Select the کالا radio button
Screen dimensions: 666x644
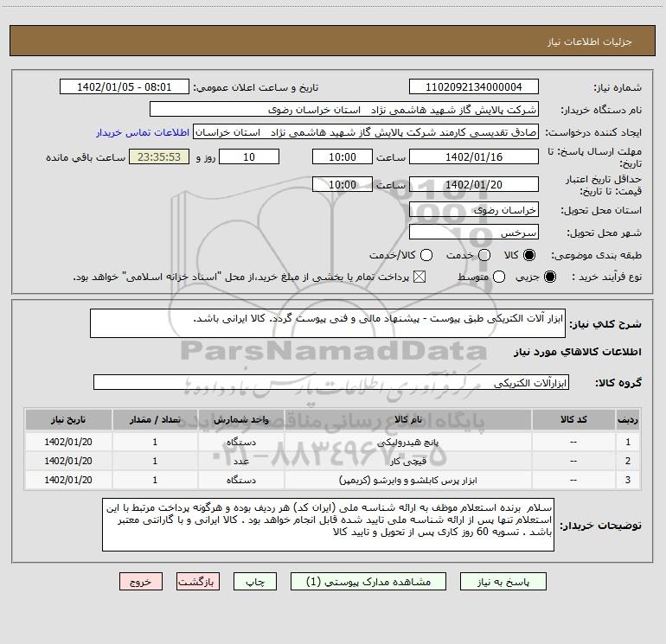pyautogui.click(x=529, y=255)
